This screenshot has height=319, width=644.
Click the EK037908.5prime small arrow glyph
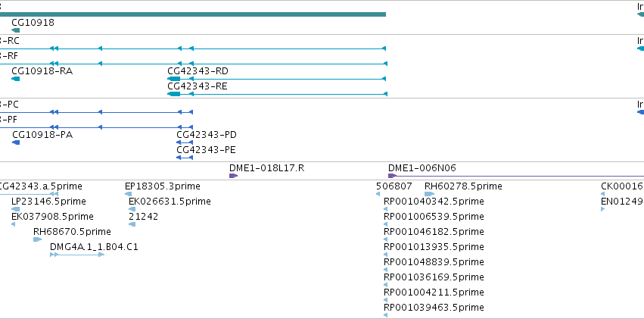(13, 224)
